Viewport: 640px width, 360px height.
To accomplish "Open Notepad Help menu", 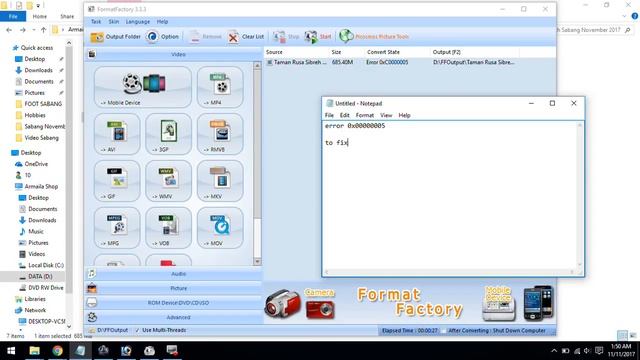I will tap(404, 116).
